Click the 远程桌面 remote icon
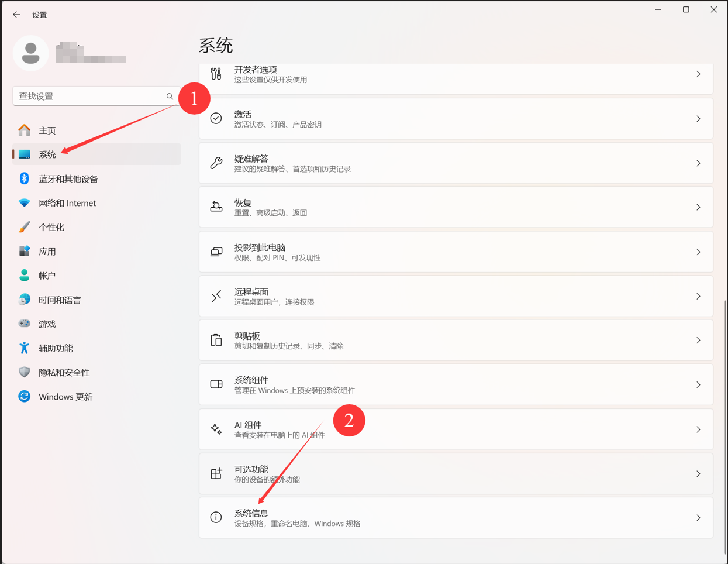The height and width of the screenshot is (564, 728). point(216,296)
